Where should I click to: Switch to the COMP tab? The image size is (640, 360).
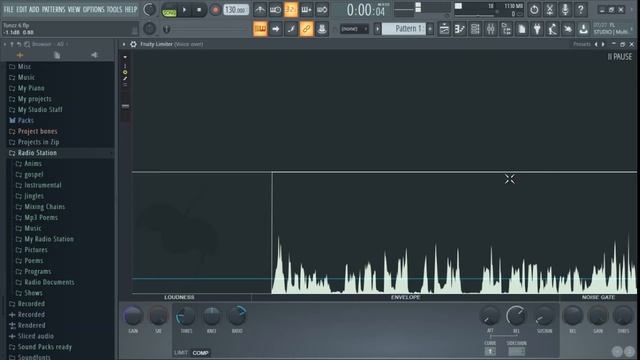pos(200,353)
